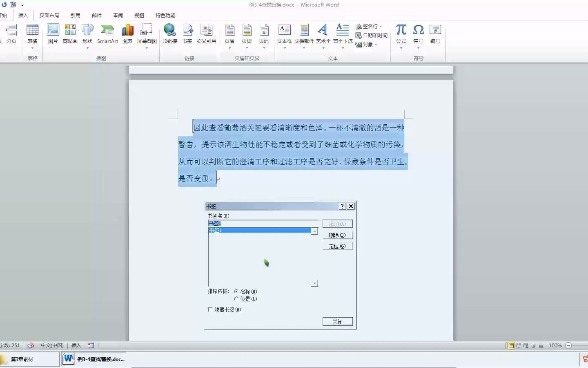The image size is (588, 368).
Task: Toggle 插入 insert mode in status bar
Action: point(76,346)
